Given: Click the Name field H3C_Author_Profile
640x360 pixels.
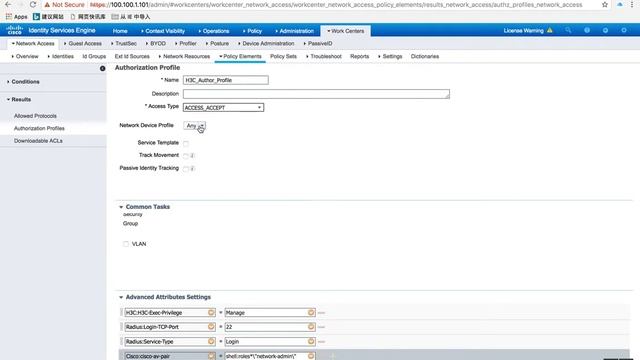Looking at the screenshot, I should [x=226, y=80].
